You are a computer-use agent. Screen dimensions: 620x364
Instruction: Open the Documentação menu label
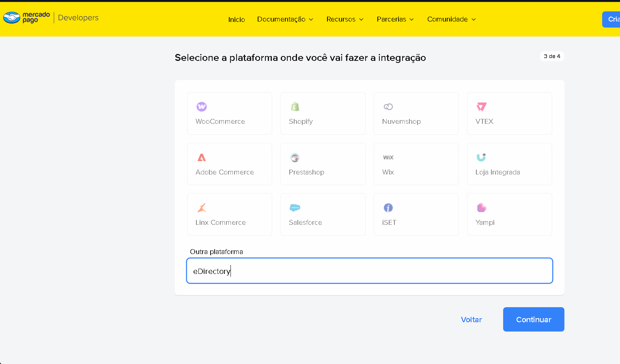(281, 19)
